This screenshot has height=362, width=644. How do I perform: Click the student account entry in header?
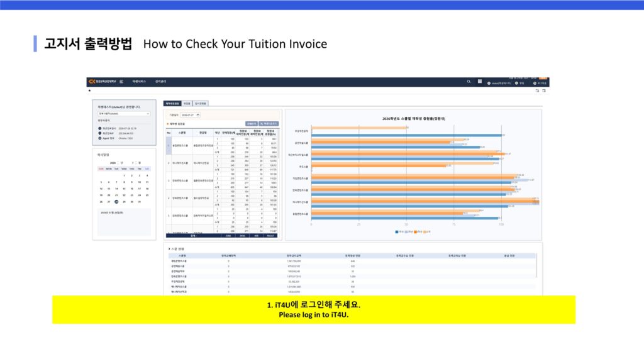pyautogui.click(x=499, y=84)
